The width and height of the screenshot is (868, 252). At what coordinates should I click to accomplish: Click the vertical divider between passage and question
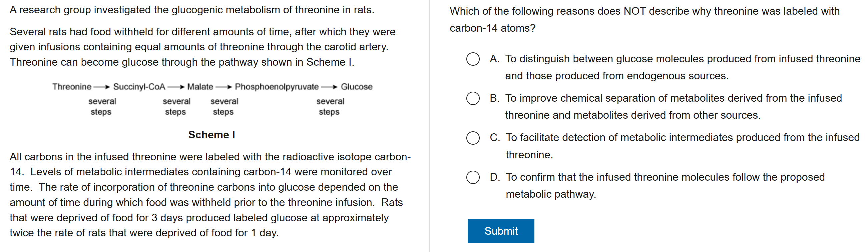click(x=429, y=126)
